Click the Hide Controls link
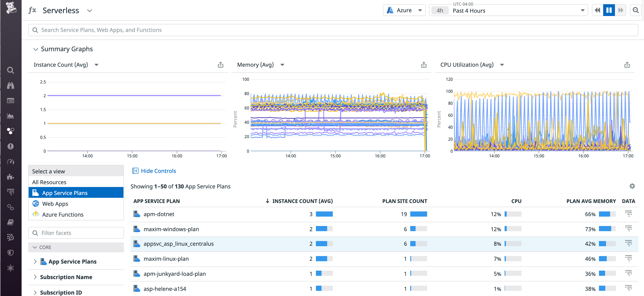The height and width of the screenshot is (296, 644). [x=158, y=171]
